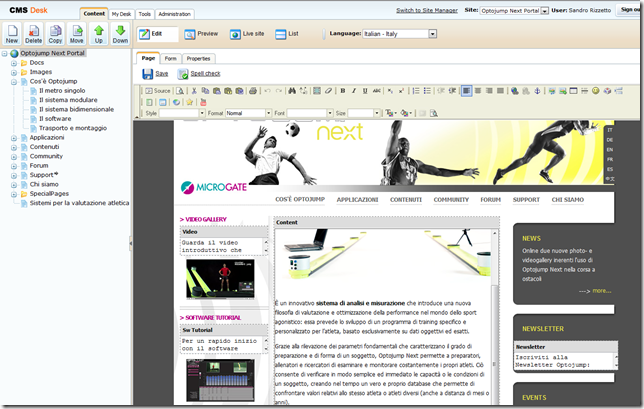Click the active Align Left icon
The width and height of the screenshot is (644, 409).
(x=466, y=91)
